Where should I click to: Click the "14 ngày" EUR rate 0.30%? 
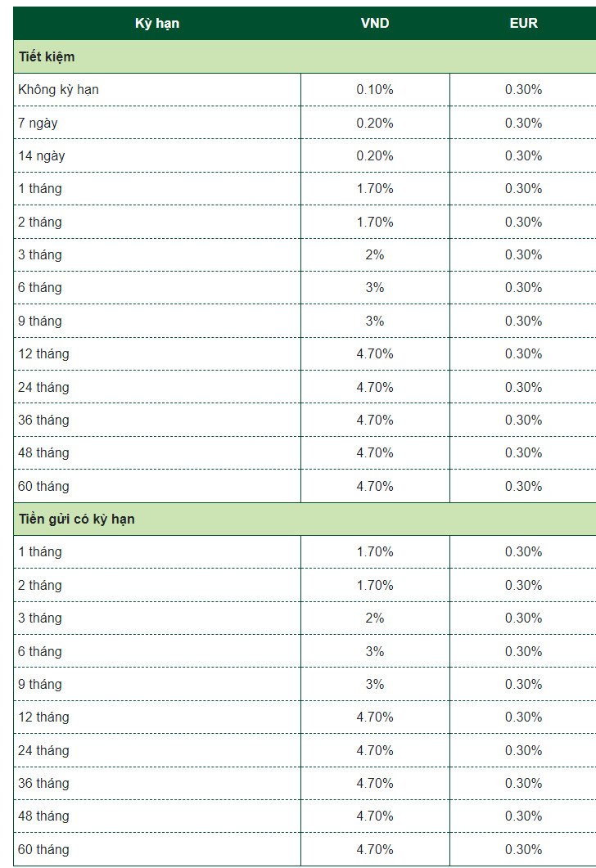coord(523,155)
